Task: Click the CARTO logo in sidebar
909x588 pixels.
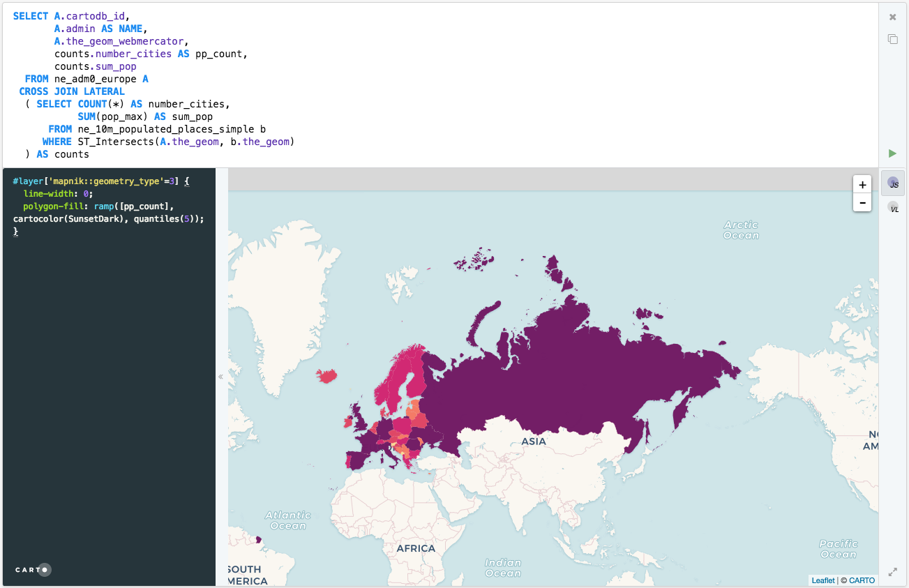Action: (33, 570)
